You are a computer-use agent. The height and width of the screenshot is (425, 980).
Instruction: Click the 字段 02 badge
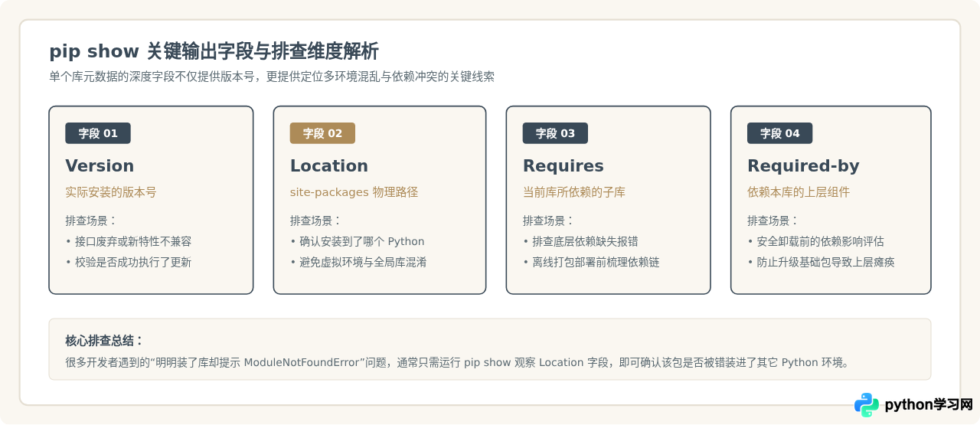click(322, 133)
